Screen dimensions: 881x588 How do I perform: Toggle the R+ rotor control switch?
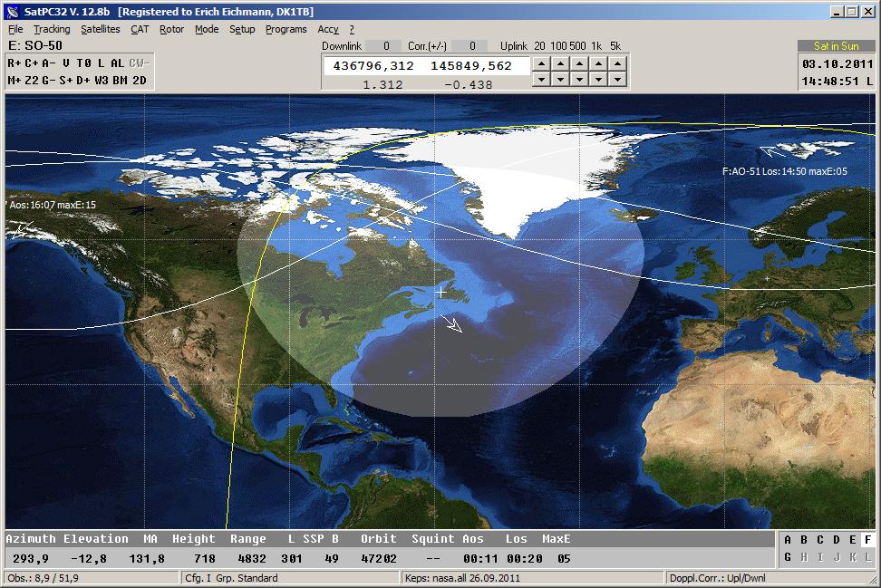[x=15, y=63]
